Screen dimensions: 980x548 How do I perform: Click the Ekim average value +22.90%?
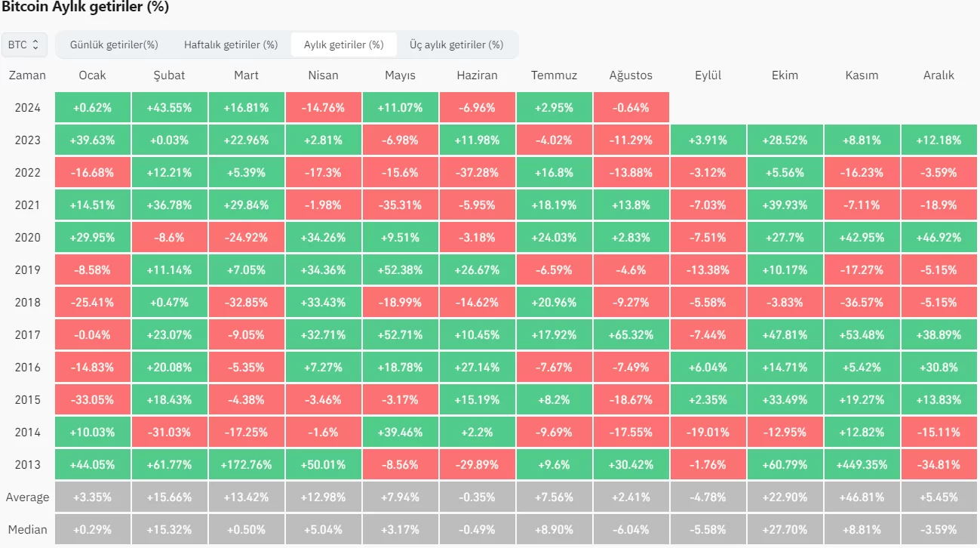tap(785, 497)
